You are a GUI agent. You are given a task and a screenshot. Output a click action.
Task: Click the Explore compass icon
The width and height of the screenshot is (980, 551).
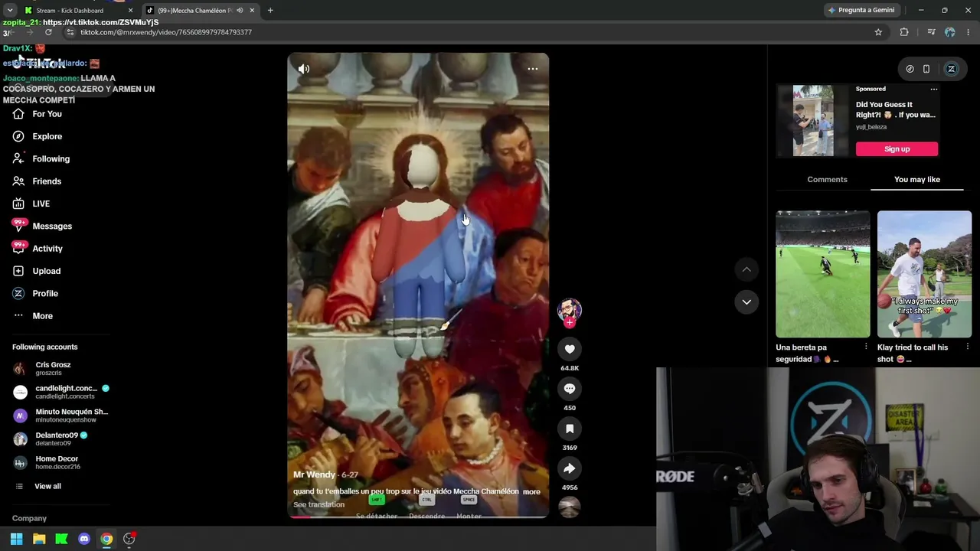(x=18, y=136)
